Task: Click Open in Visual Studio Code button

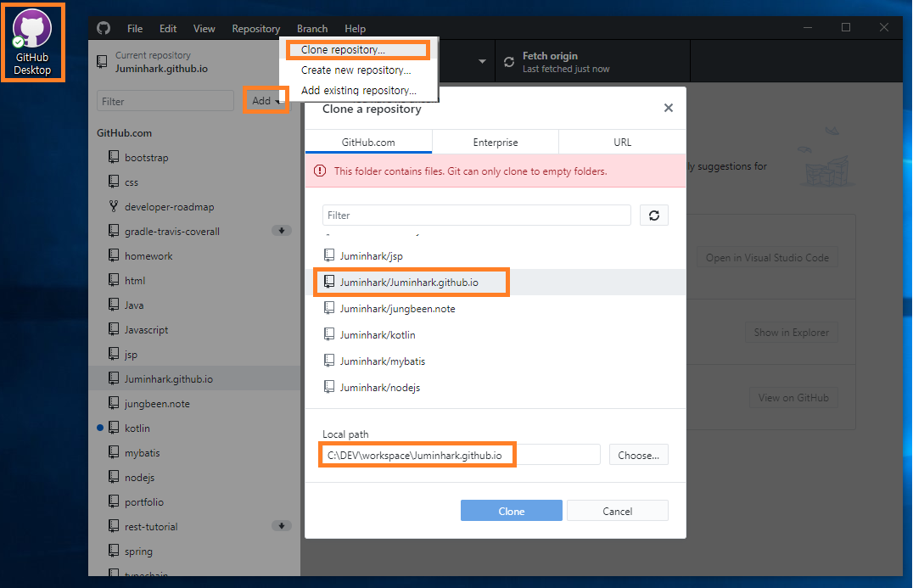Action: click(x=767, y=257)
